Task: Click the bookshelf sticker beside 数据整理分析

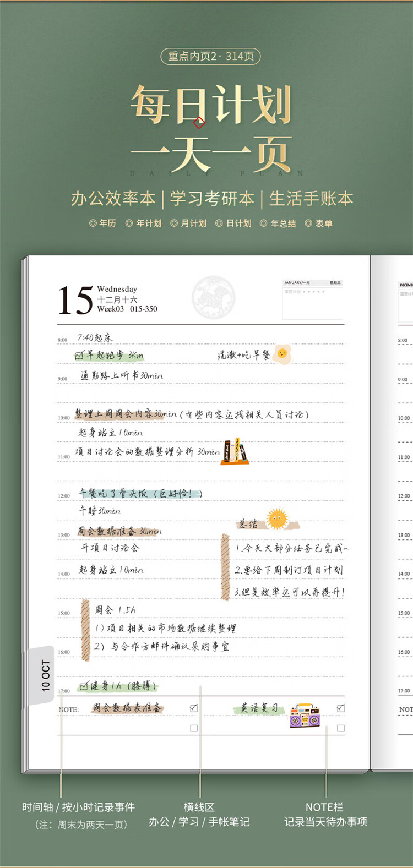Action: coord(235,452)
